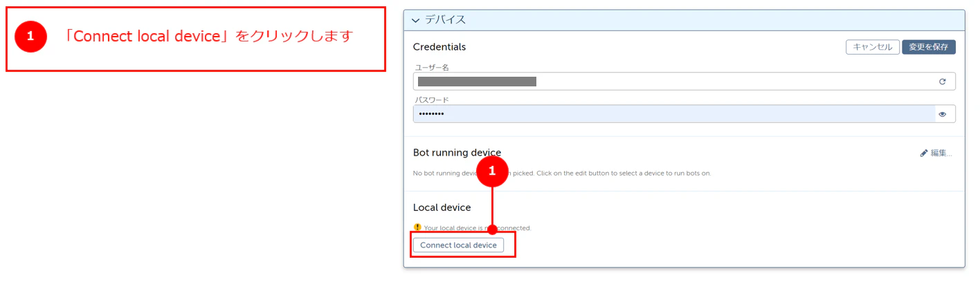Click the キャンセル button
This screenshot has width=980, height=282.
pos(872,47)
